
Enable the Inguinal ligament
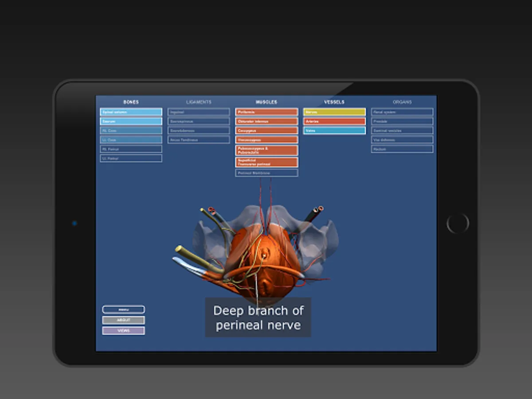point(198,112)
